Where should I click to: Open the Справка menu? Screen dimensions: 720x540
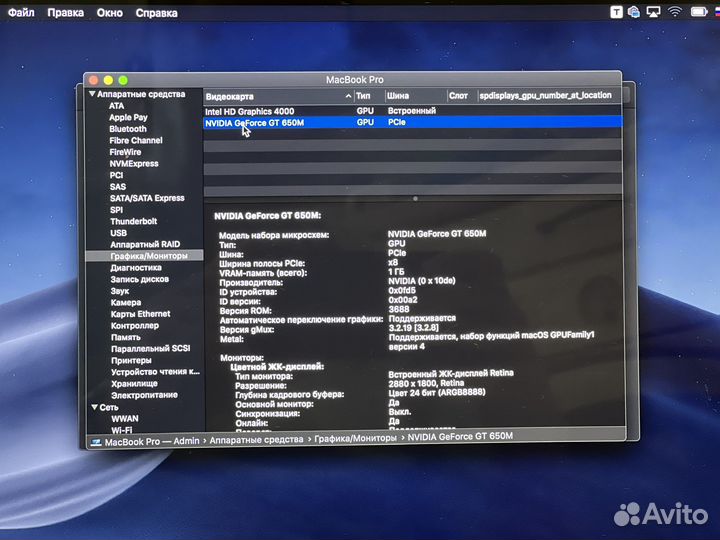(157, 13)
